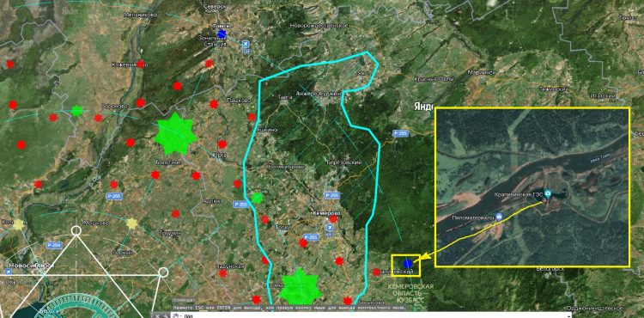Click the airport icon near Томск
The width and height of the screenshot is (644, 318).
click(246, 43)
